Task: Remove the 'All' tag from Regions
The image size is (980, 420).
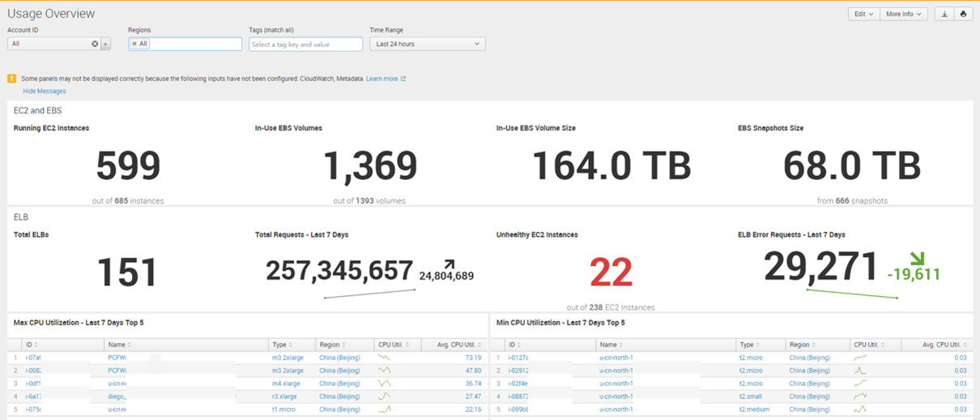Action: [134, 44]
